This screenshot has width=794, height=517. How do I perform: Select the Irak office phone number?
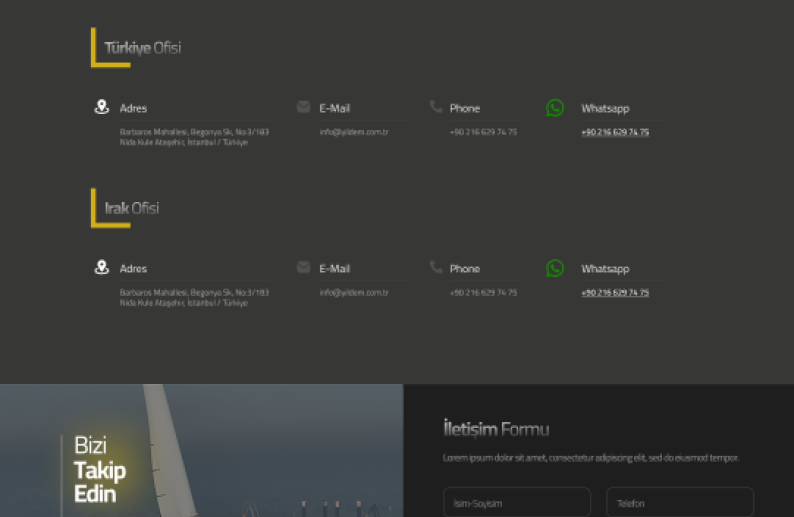coord(483,293)
